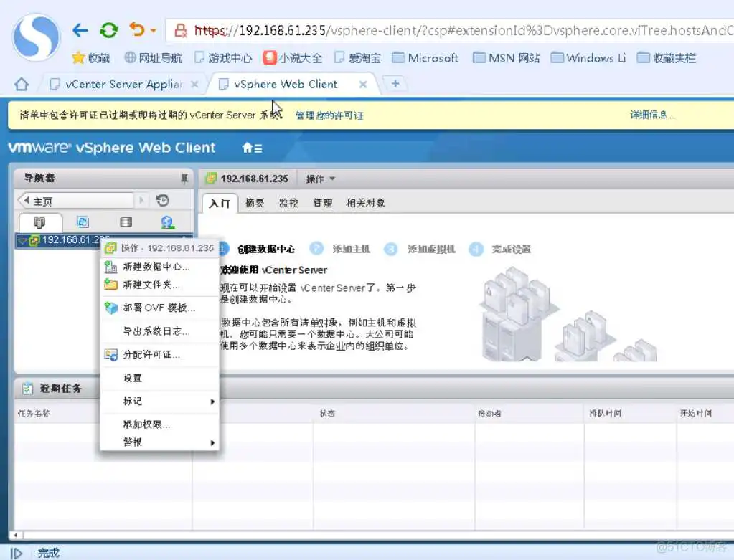Choose 部署 OVF 模板 from context menu
734x560 pixels.
[160, 308]
